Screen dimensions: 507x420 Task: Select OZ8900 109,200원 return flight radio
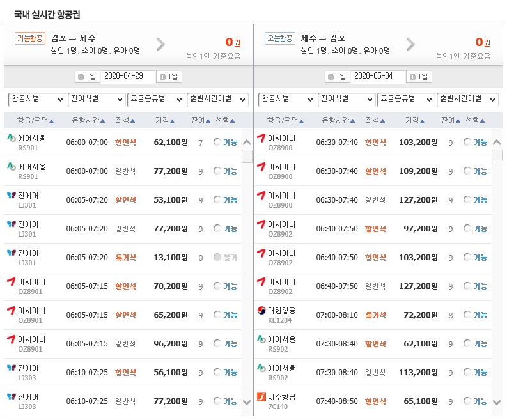[x=467, y=171]
